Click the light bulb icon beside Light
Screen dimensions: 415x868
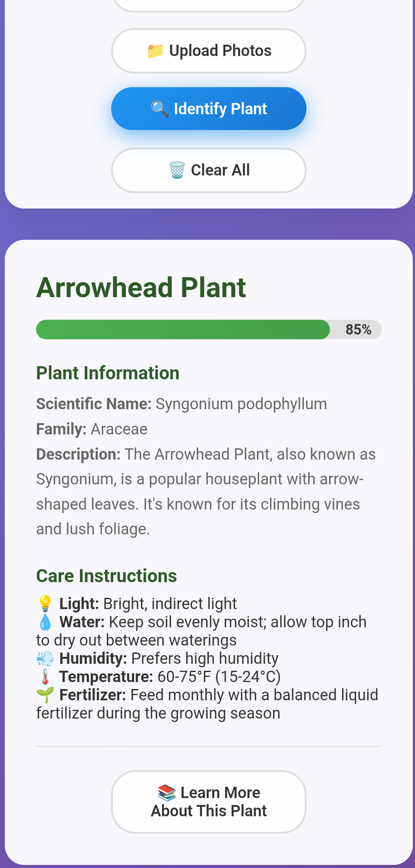(45, 604)
